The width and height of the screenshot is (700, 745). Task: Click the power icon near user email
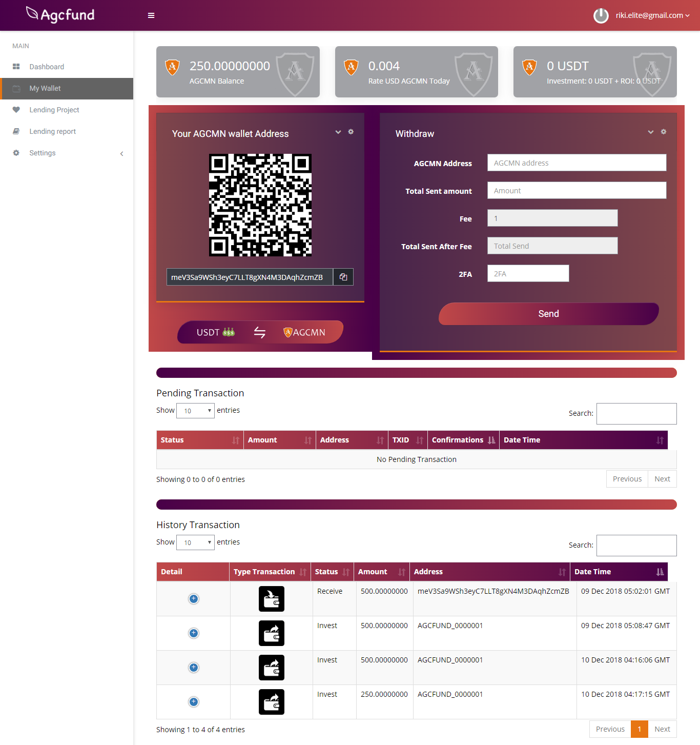pos(601,15)
